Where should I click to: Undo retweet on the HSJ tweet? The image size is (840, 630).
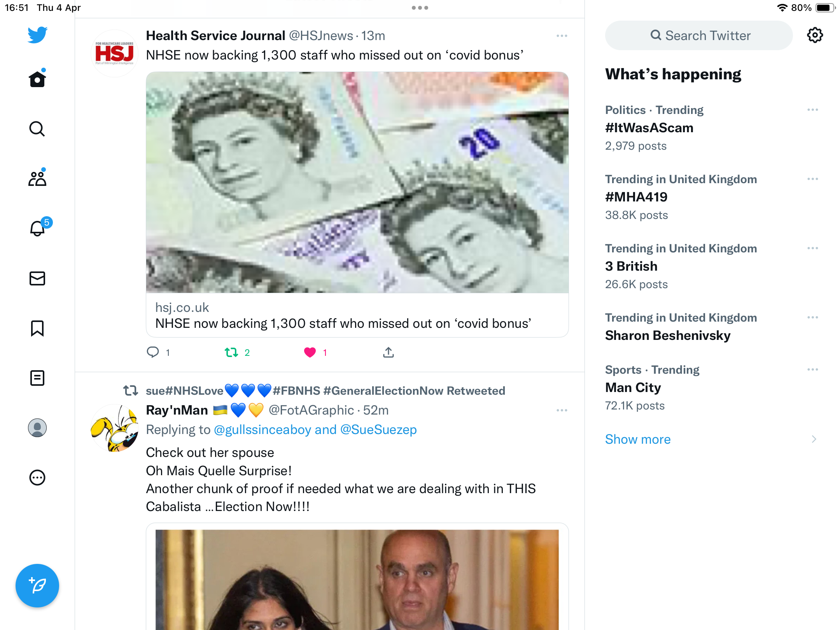point(231,352)
